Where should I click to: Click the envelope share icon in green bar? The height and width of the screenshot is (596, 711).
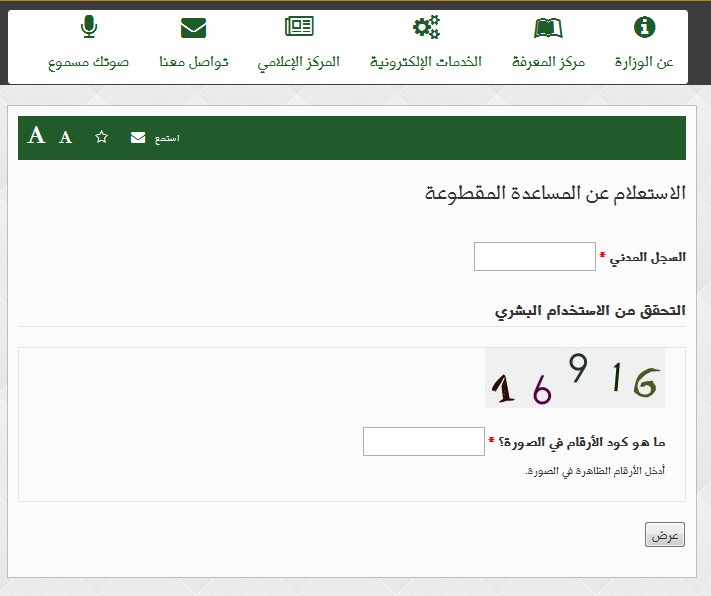[x=138, y=137]
